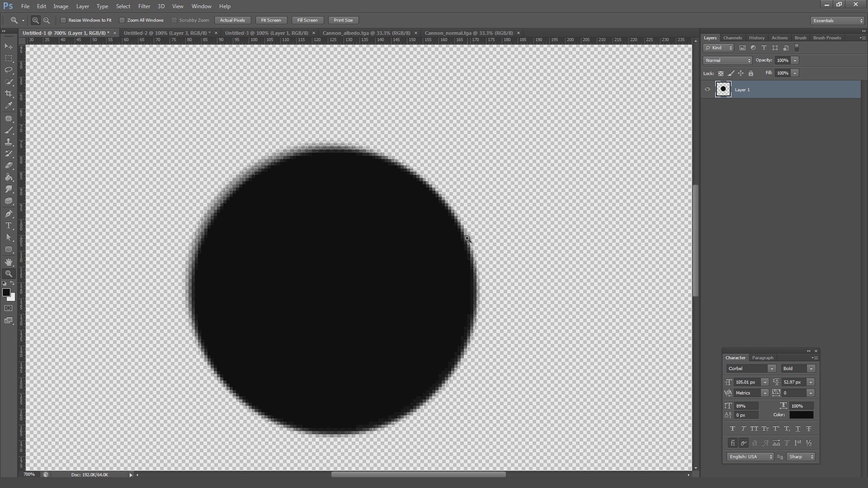Screen dimensions: 868x488
Task: Select the Crop tool
Action: point(9,94)
